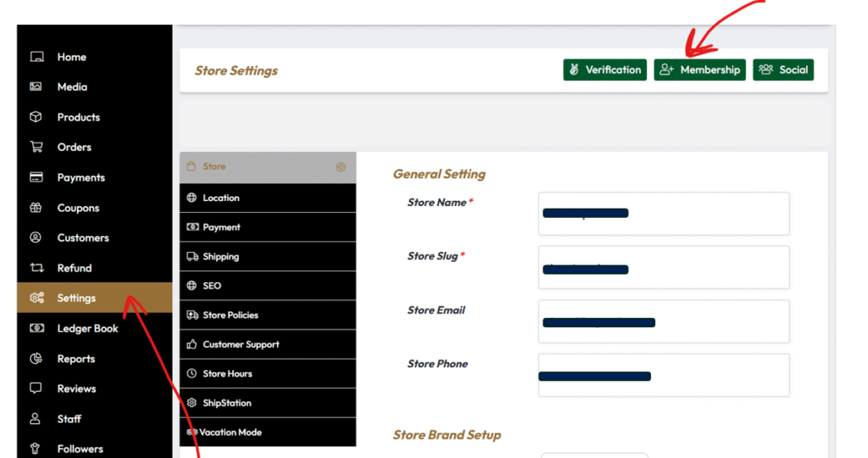The width and height of the screenshot is (868, 458).
Task: Open the Store Policies tab
Action: (x=267, y=315)
